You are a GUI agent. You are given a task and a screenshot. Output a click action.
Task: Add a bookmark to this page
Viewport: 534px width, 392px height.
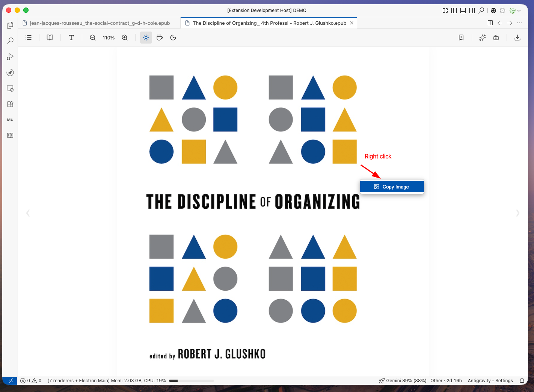click(x=461, y=38)
